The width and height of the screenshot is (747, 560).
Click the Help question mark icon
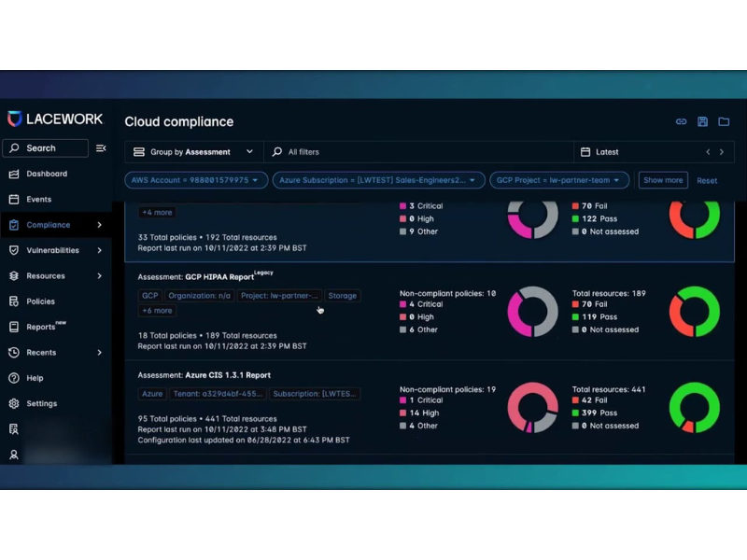click(x=14, y=378)
